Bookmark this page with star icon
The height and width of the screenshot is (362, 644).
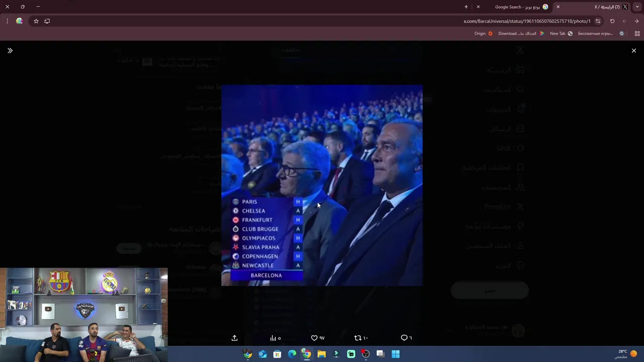click(x=36, y=21)
